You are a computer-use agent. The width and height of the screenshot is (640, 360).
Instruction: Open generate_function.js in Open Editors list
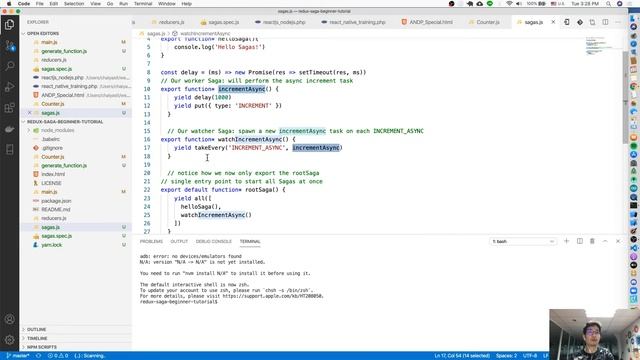pos(64,51)
